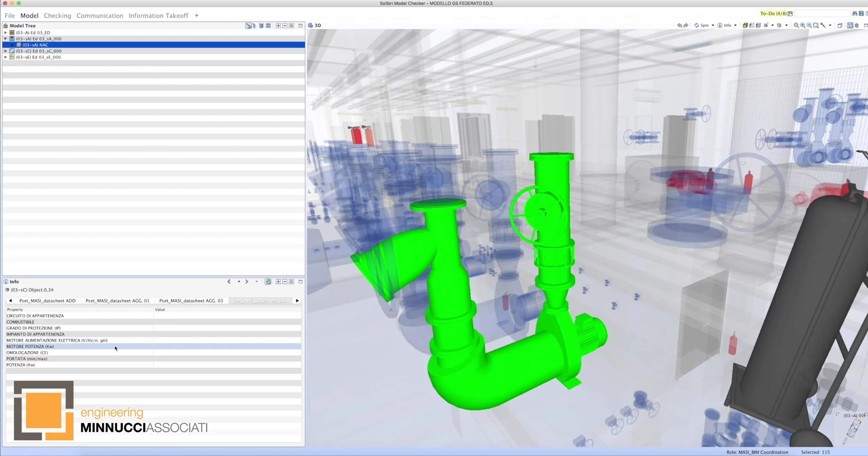This screenshot has height=456, width=868.
Task: Expand the (03-sE) Ed 03_sE_000 node
Action: click(6, 57)
